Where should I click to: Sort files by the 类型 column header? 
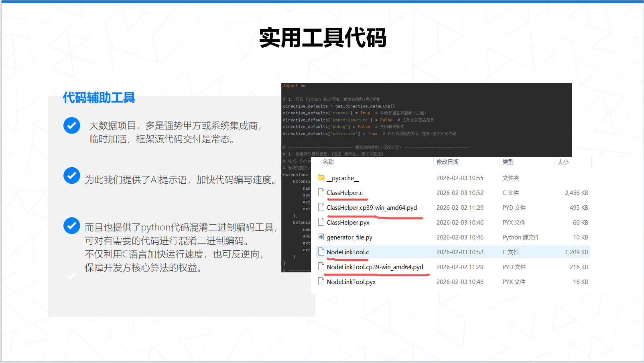point(508,162)
